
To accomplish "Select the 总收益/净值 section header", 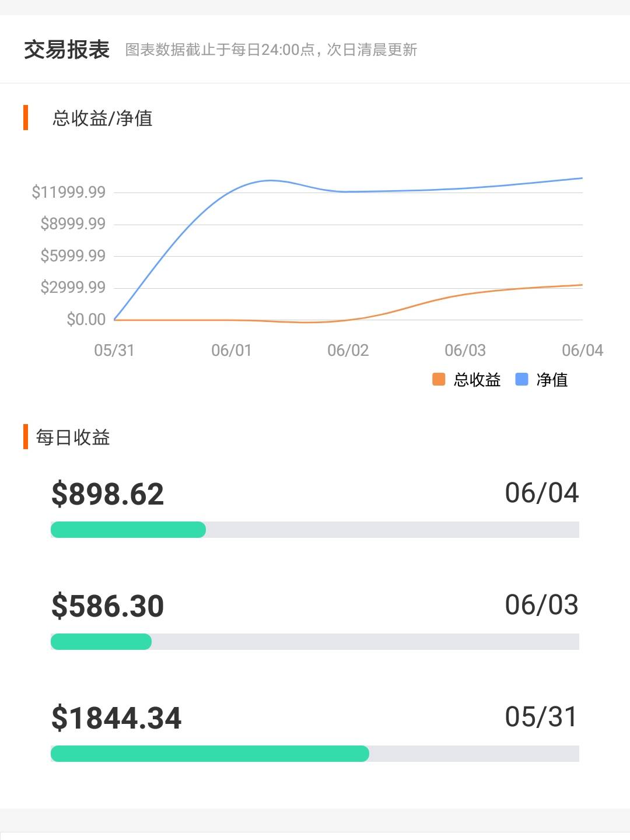I will pyautogui.click(x=102, y=118).
